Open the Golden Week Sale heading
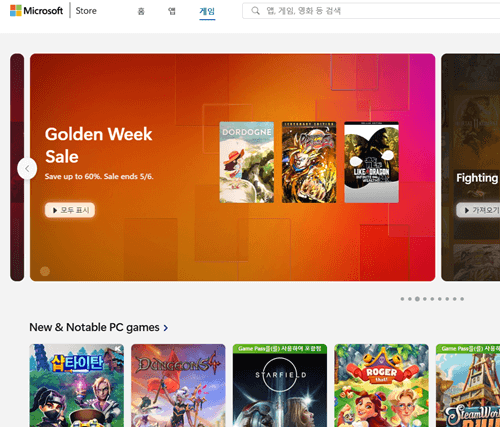The image size is (500, 427). tap(99, 145)
